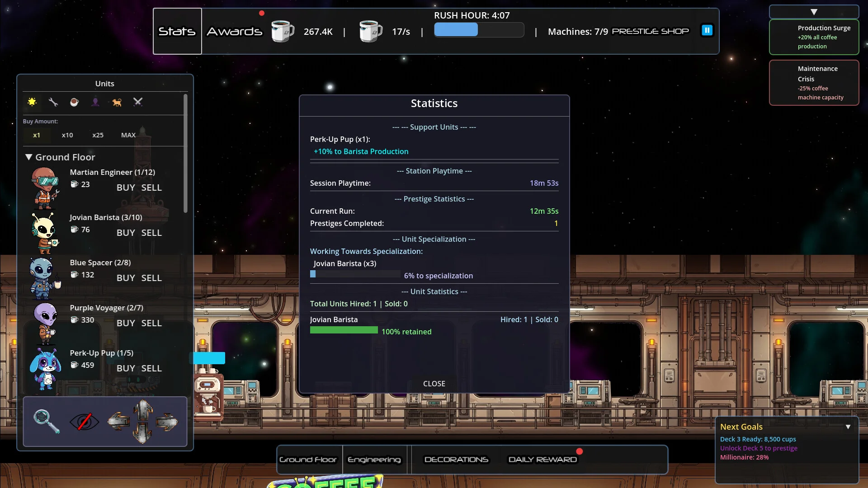Buy a Blue Spacer unit
This screenshot has height=488, width=868.
[126, 278]
